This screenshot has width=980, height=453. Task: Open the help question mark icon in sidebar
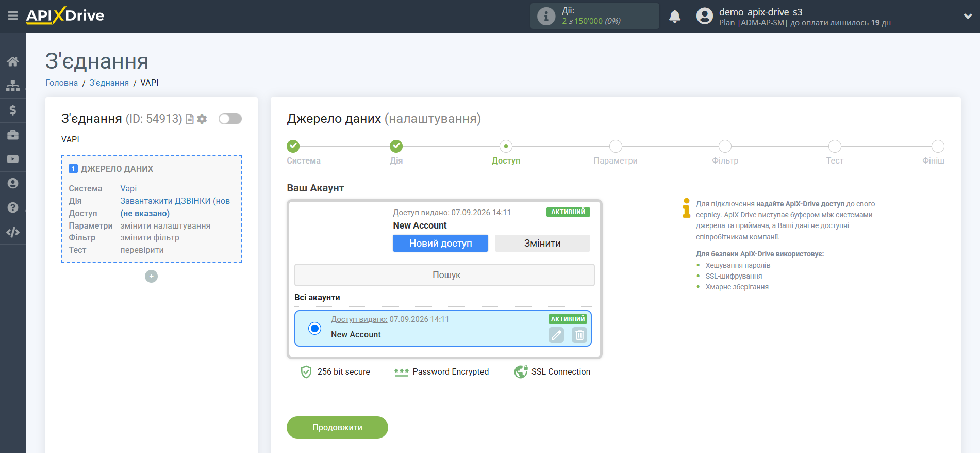tap(13, 207)
